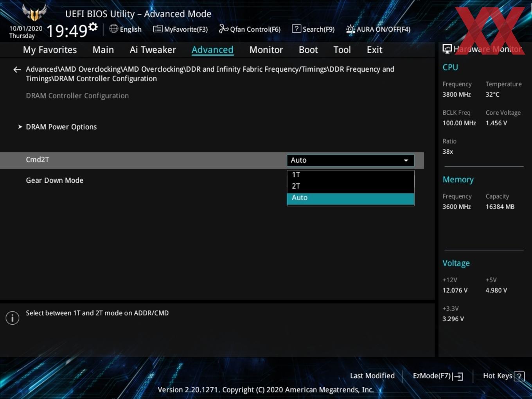
Task: Go to the Monitor tab
Action: click(266, 50)
